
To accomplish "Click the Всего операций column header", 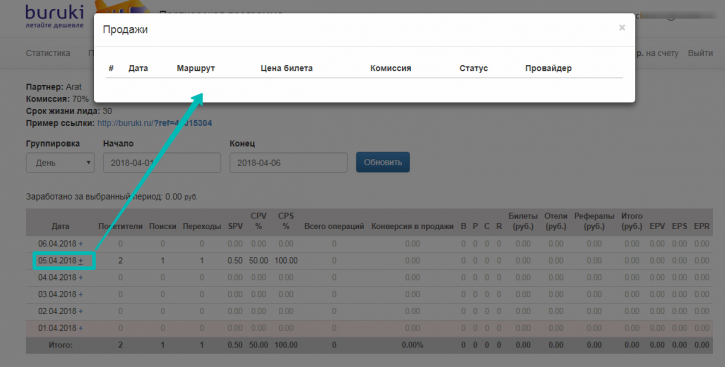I will 334,226.
